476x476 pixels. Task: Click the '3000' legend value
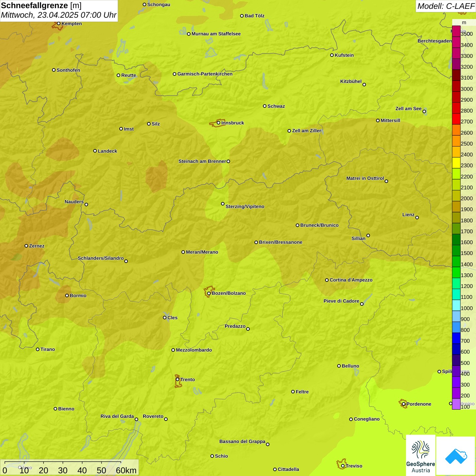[x=467, y=89]
